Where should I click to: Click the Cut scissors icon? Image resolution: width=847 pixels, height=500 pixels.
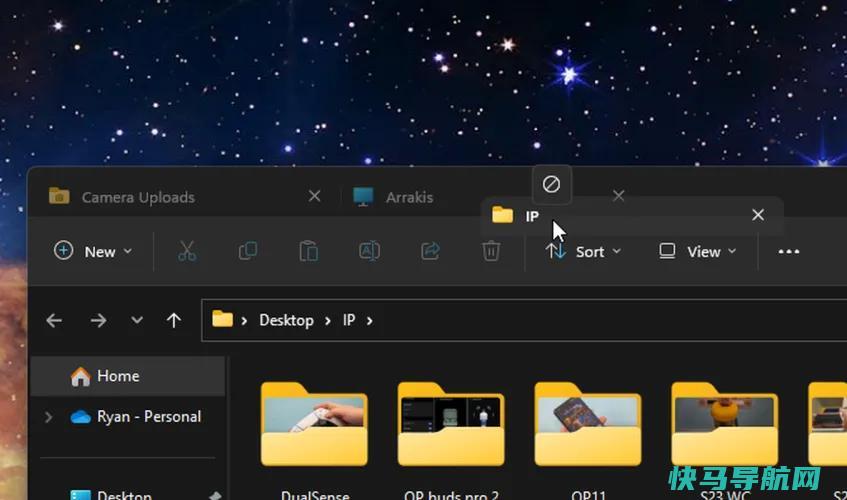[187, 251]
